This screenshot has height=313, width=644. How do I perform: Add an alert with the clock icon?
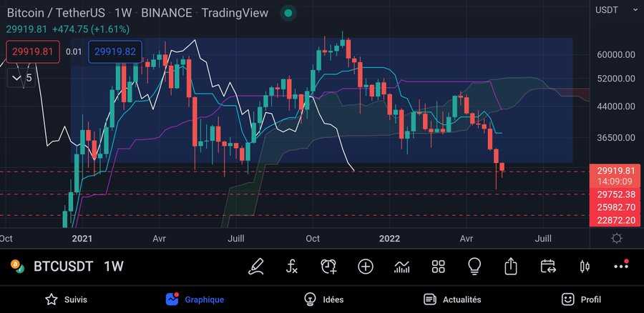pos(328,267)
